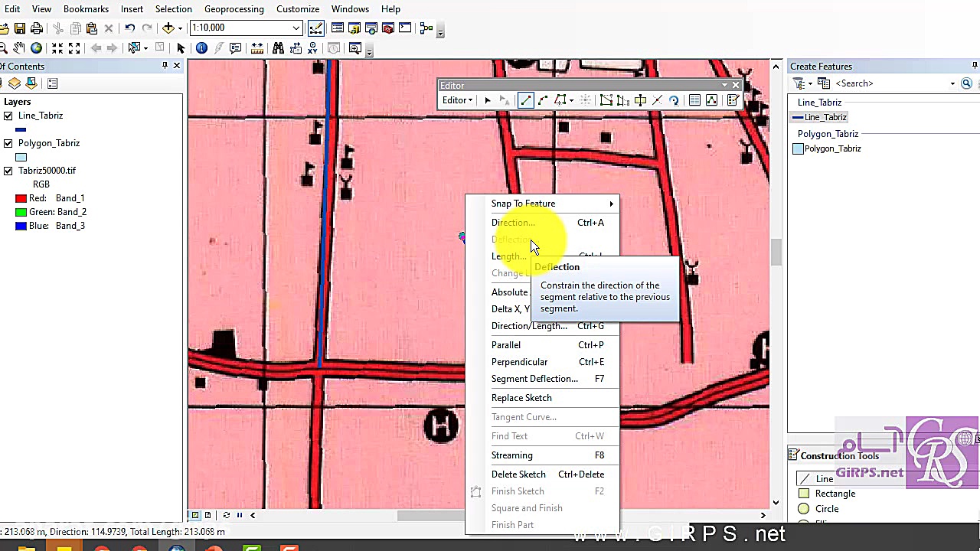Click the Straight Segment tool in Editor
The width and height of the screenshot is (980, 551).
(525, 100)
